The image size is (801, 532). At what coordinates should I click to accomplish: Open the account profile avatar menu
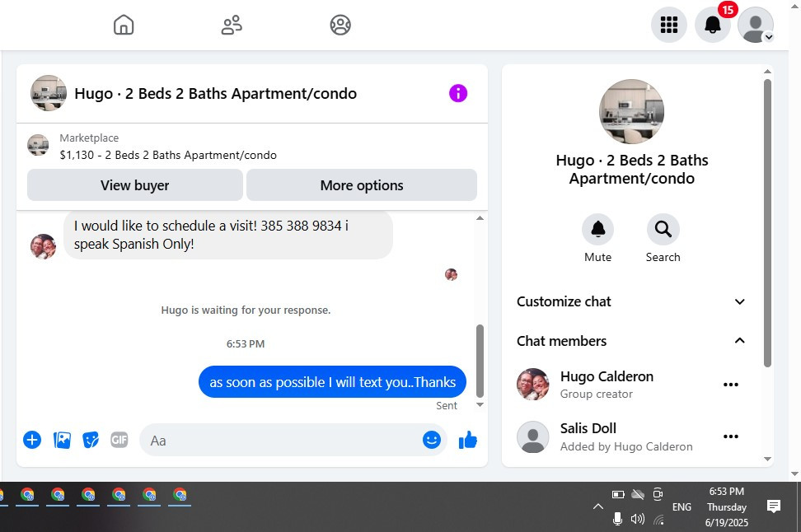click(756, 25)
